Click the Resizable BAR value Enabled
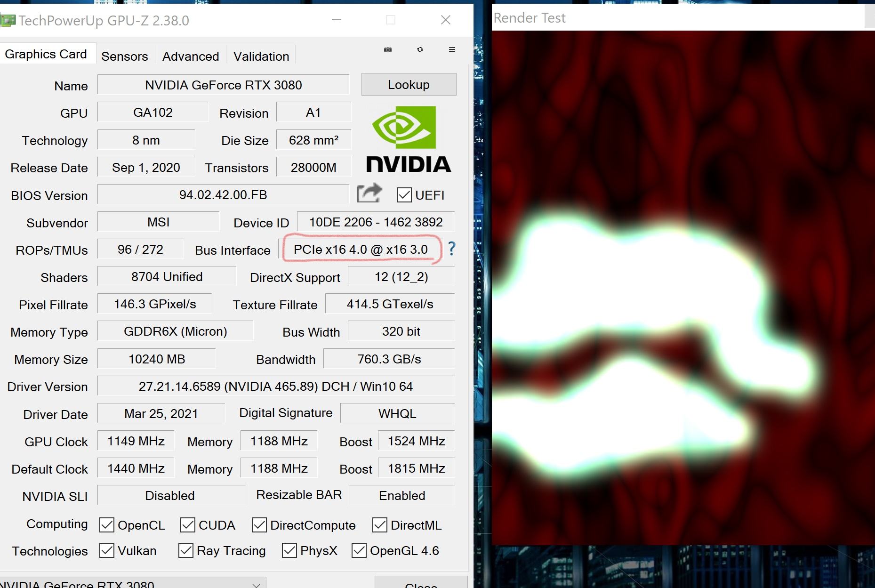The width and height of the screenshot is (875, 588). pyautogui.click(x=402, y=496)
